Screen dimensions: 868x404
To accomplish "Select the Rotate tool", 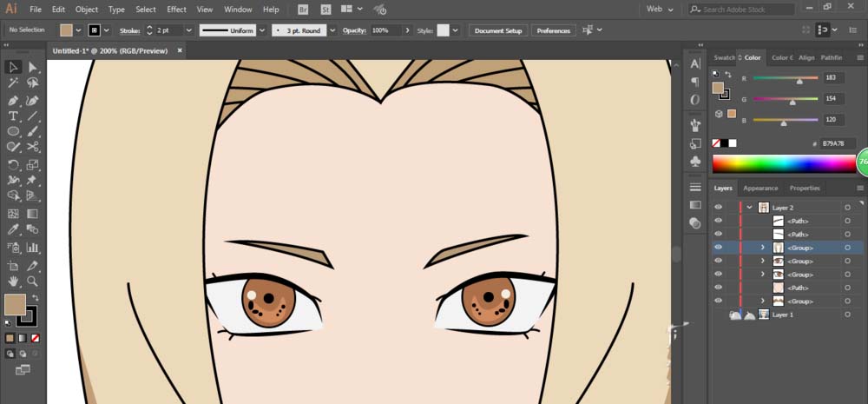I will point(13,164).
